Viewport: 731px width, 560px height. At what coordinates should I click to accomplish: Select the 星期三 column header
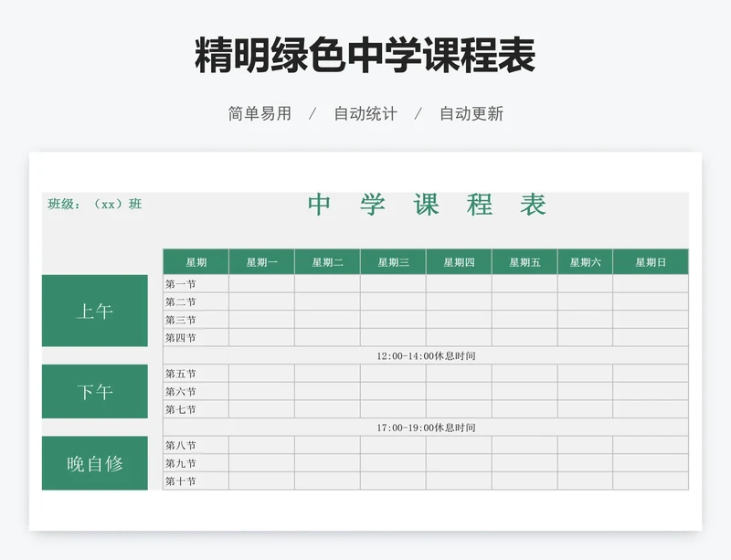[393, 262]
